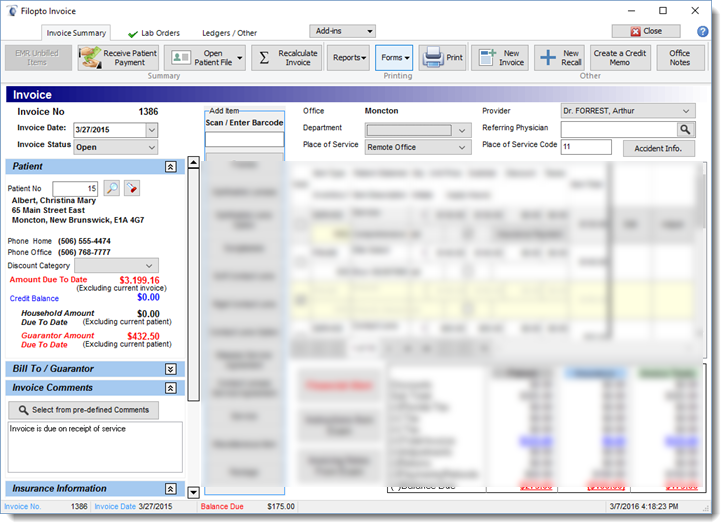
Task: Click left panel scrollbar down arrow
Action: pyautogui.click(x=193, y=492)
